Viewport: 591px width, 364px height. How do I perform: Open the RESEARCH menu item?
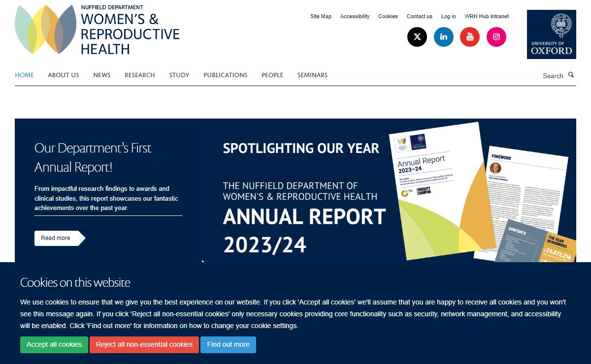(140, 75)
